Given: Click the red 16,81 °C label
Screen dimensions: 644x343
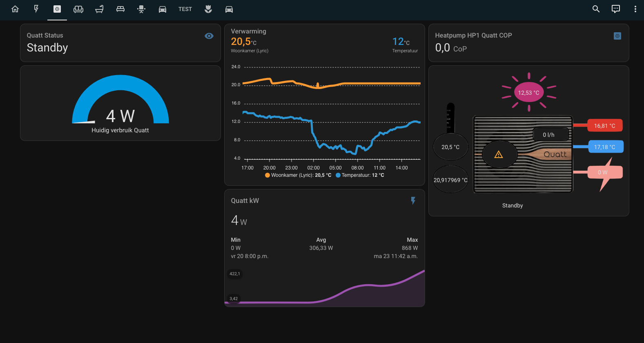Looking at the screenshot, I should tap(605, 126).
